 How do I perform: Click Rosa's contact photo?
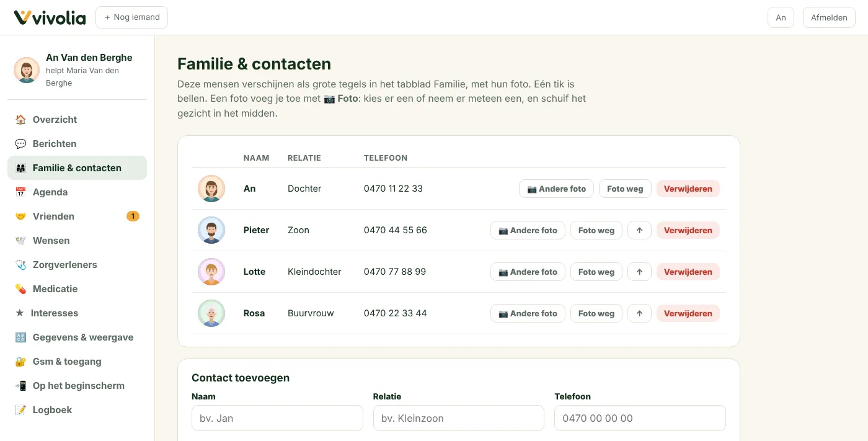click(211, 313)
